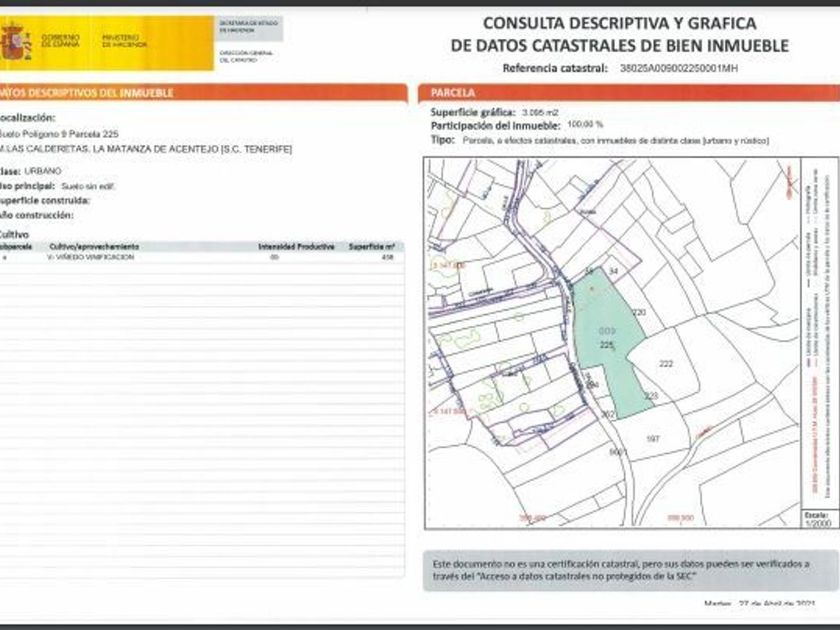
Task: Select 'Suelo Polígono 9 Parcela 225' address line
Action: click(x=59, y=134)
